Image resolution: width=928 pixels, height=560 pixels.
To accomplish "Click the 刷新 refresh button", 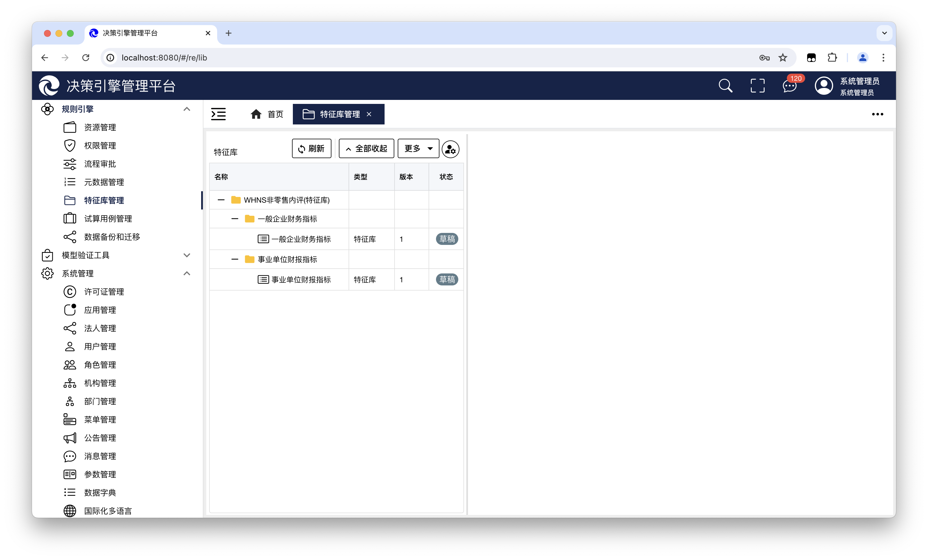I will tap(311, 149).
